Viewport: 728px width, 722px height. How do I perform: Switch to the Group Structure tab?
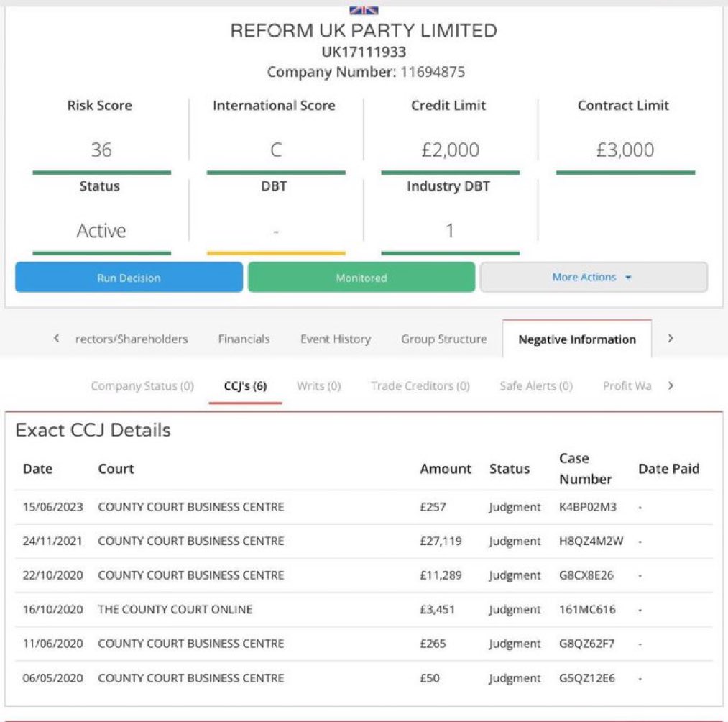444,339
